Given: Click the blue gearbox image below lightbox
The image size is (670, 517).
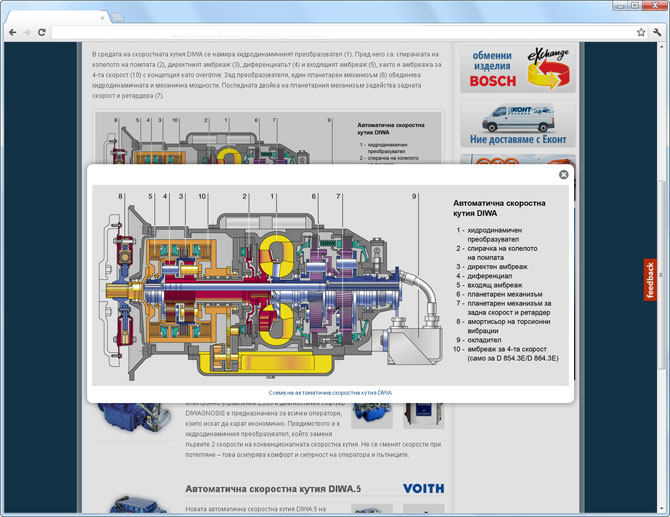Looking at the screenshot, I should coord(135,417).
